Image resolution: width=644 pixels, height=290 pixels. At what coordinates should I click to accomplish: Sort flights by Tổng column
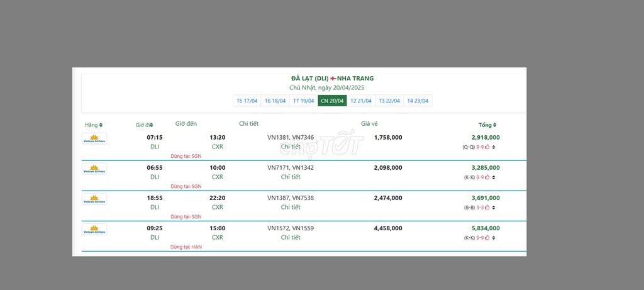pos(487,125)
